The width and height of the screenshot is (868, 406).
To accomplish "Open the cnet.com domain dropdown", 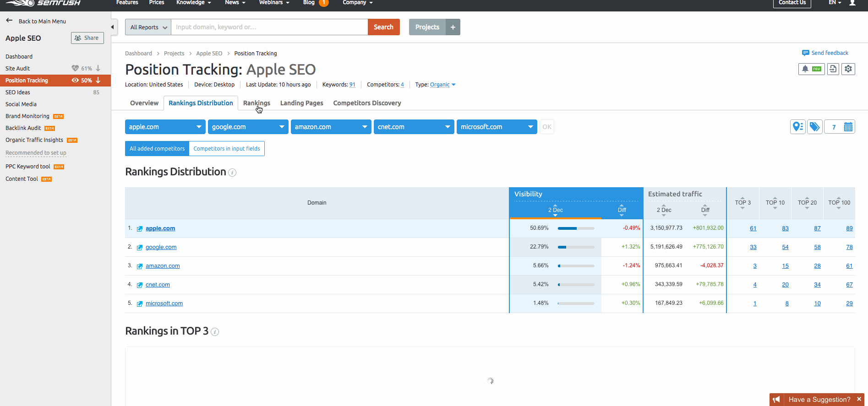I will pyautogui.click(x=414, y=127).
